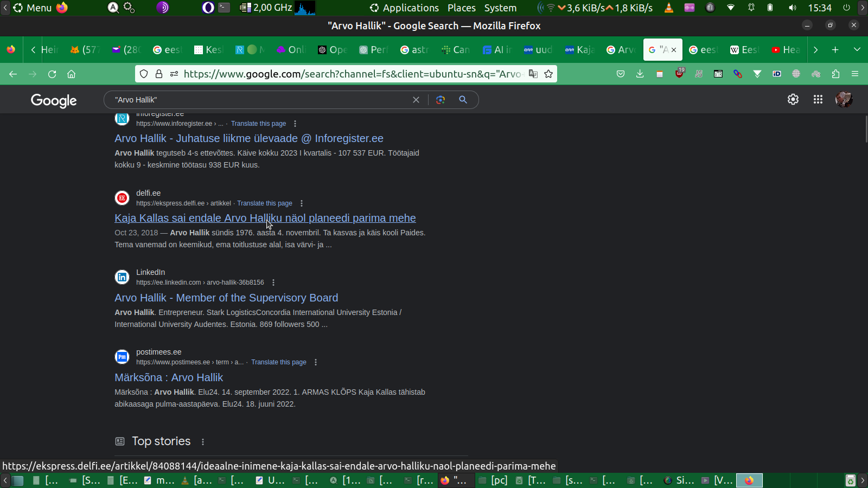This screenshot has width=868, height=488.
Task: Save page to Pocket
Action: (x=621, y=74)
